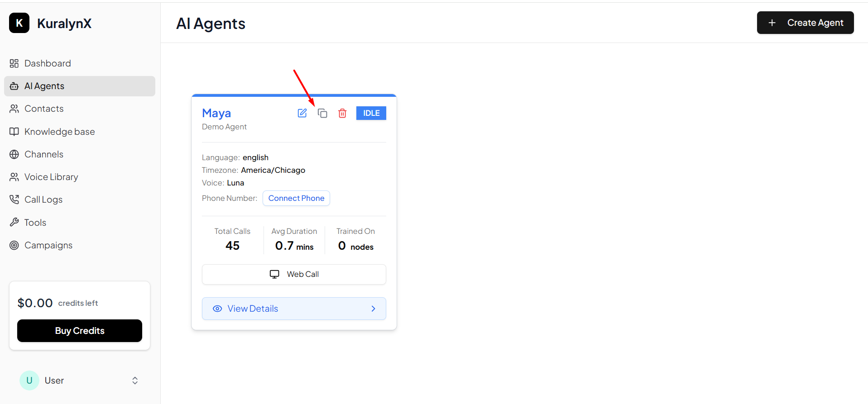Click the Knowledge base book icon
Screen dimensions: 868x404
(x=14, y=132)
